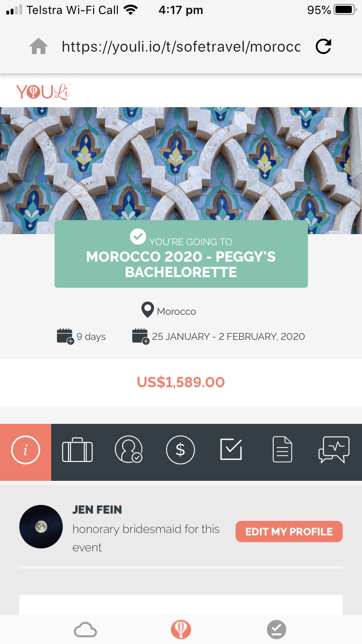Tap the calendar icon beside the date range
This screenshot has width=362, height=644.
(x=139, y=336)
